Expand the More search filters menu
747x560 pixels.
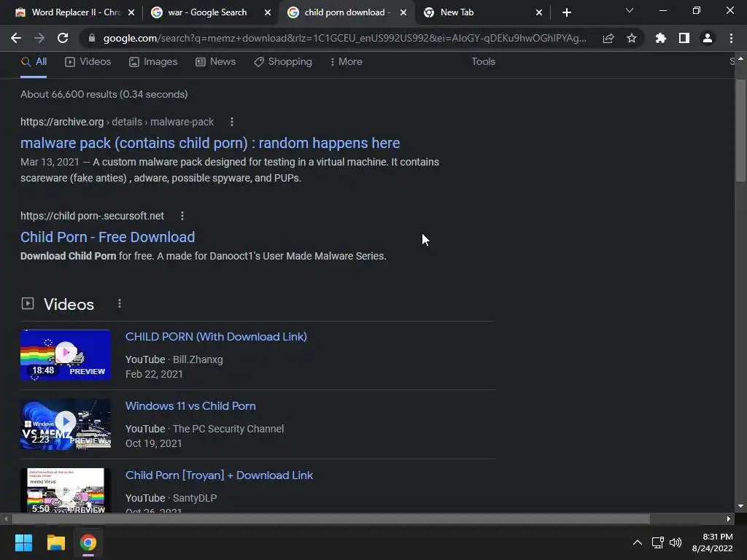point(347,62)
